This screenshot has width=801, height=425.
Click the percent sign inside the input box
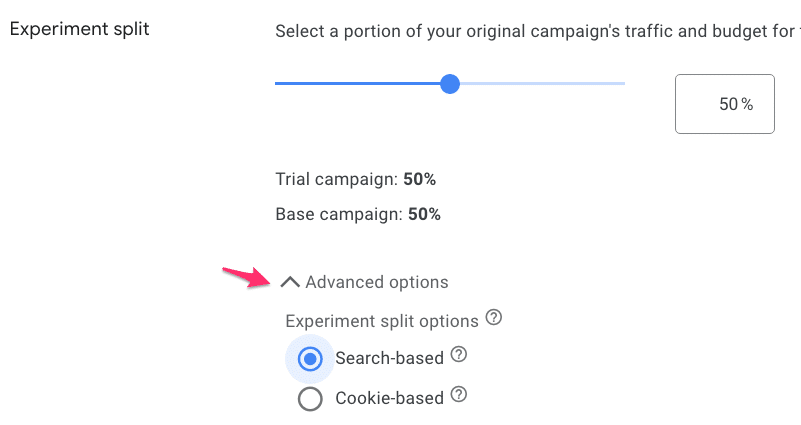[x=747, y=104]
